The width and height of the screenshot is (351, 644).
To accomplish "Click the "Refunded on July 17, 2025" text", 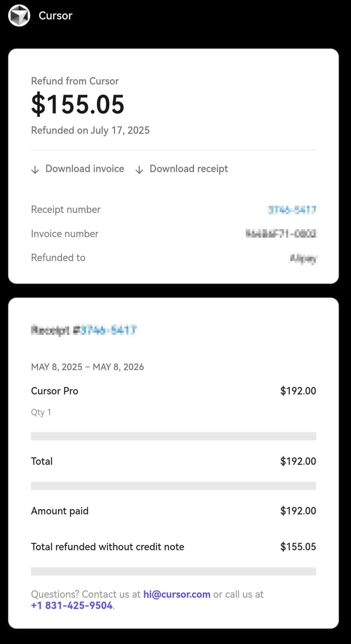I will (x=90, y=130).
